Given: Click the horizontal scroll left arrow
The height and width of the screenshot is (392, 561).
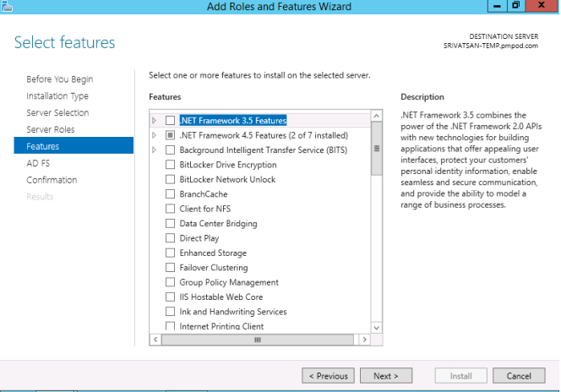Looking at the screenshot, I should click(155, 340).
